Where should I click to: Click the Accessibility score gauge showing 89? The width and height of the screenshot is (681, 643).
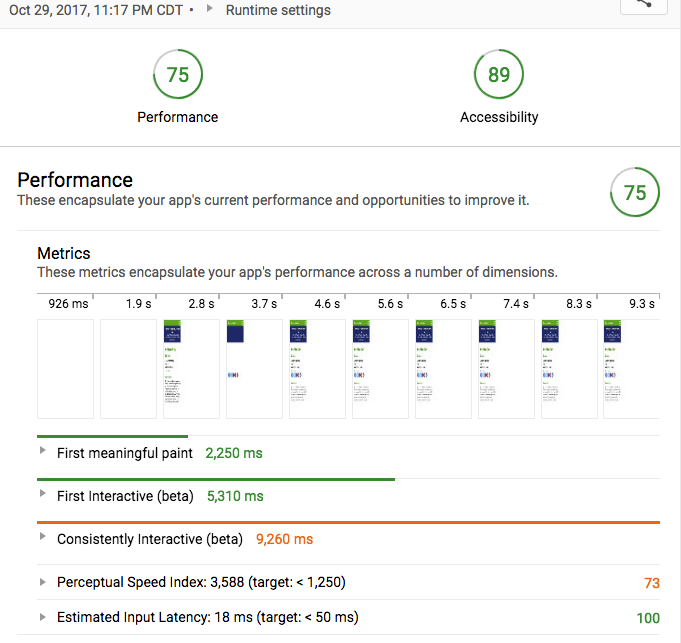(499, 75)
